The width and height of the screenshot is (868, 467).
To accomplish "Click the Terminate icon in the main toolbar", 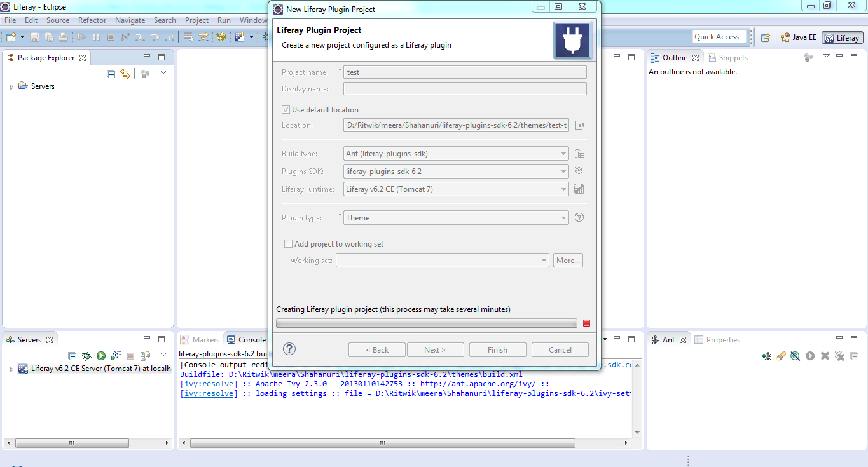I will [x=111, y=37].
